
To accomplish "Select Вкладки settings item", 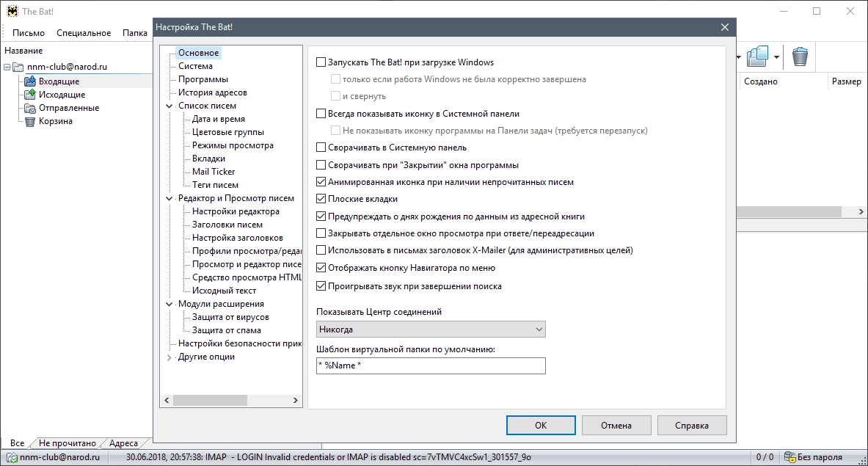I will pyautogui.click(x=208, y=159).
